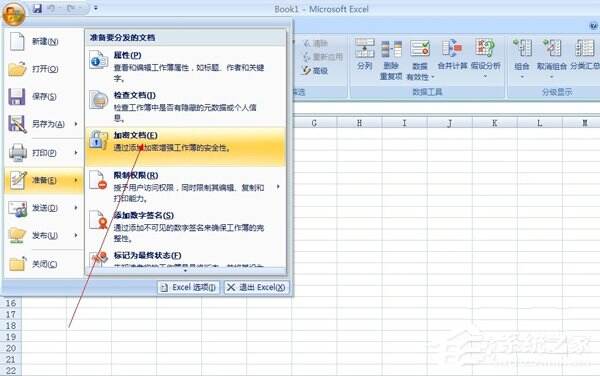Expand the 准备 submenu arrow
600x376 pixels.
pyautogui.click(x=76, y=180)
